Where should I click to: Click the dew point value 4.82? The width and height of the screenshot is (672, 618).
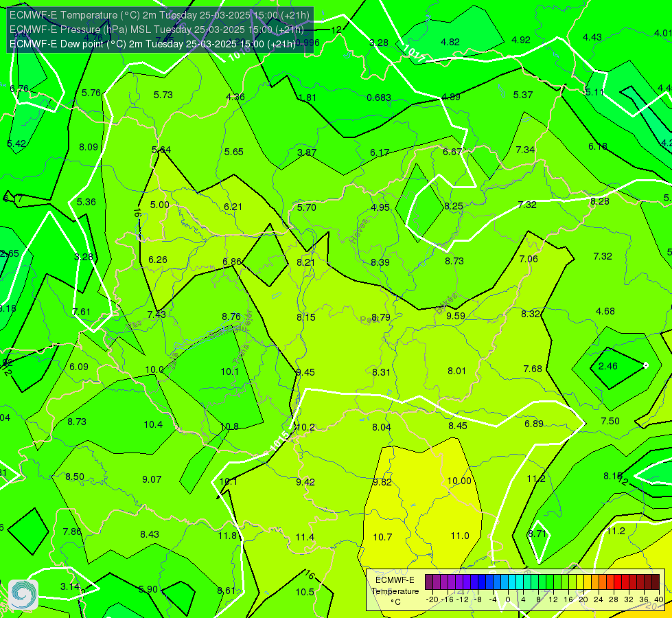450,42
